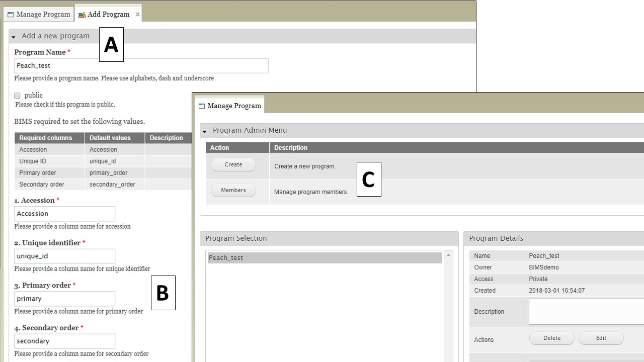Collapse the Program Admin Menu section
This screenshot has height=362, width=644.
pos(205,131)
